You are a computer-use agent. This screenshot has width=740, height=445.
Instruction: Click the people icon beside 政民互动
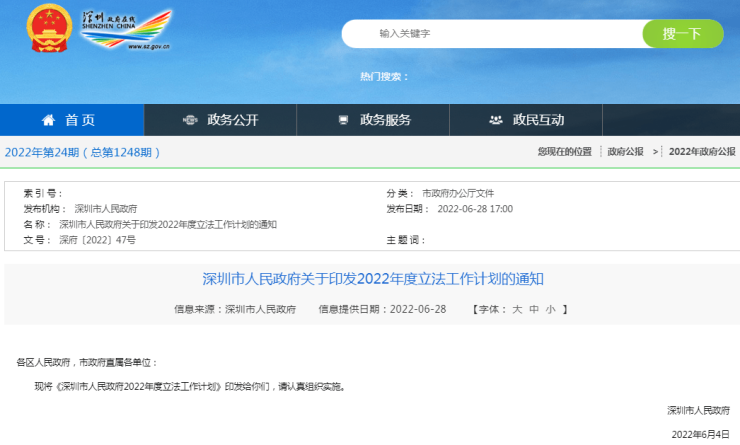coord(496,120)
